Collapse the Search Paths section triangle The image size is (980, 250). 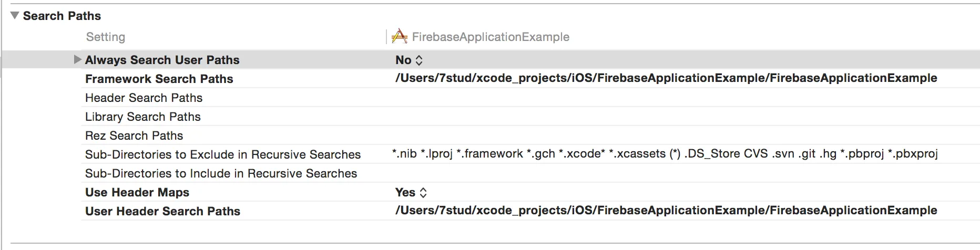click(15, 16)
